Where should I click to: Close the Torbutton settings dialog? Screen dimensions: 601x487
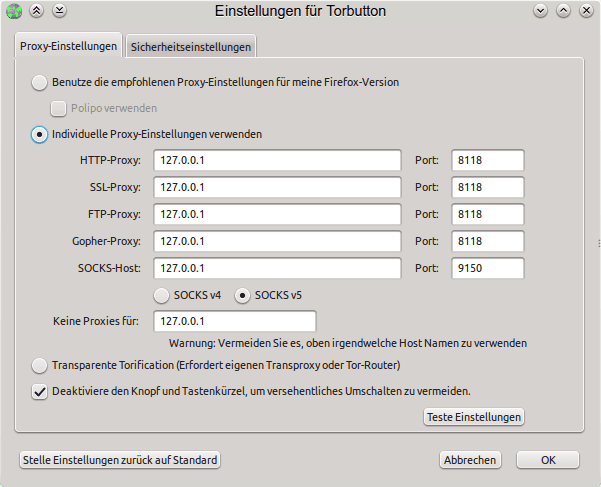[x=586, y=11]
